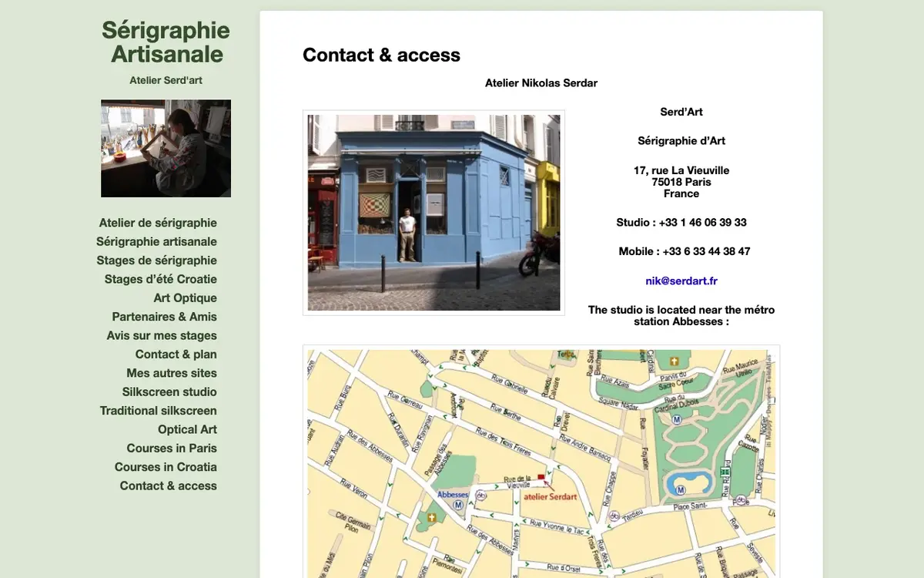Click the Abbesses métro marker on map

tap(459, 506)
